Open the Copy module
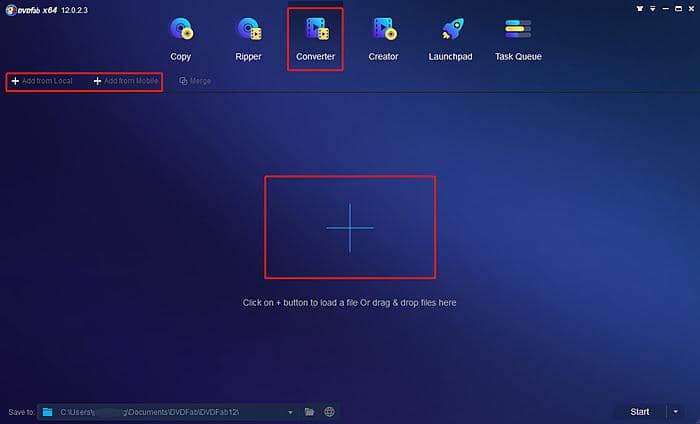The height and width of the screenshot is (424, 700). click(181, 39)
